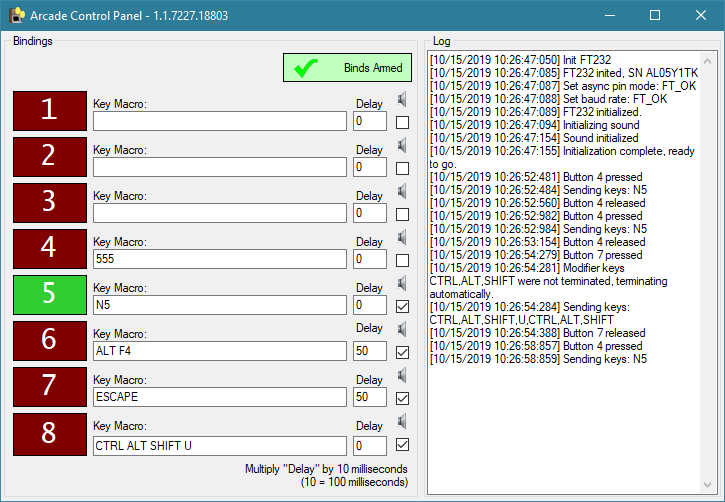Click the Key Macro field with CTRL ALT SHIFT U
725x502 pixels.
click(x=220, y=446)
